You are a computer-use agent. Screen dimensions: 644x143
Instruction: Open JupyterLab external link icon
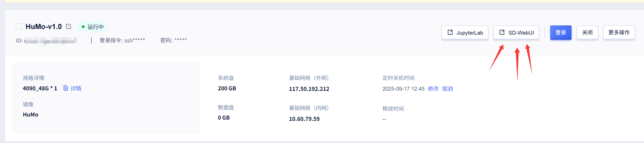pyautogui.click(x=450, y=32)
